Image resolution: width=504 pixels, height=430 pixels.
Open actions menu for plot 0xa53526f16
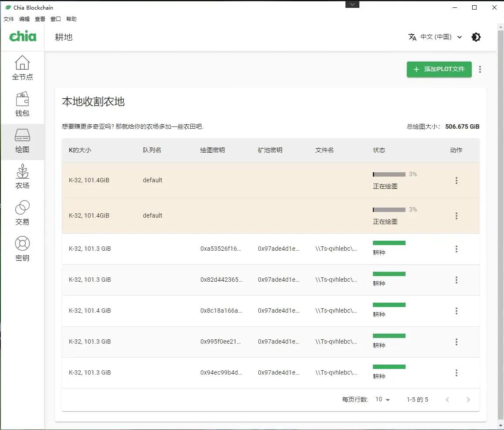456,249
